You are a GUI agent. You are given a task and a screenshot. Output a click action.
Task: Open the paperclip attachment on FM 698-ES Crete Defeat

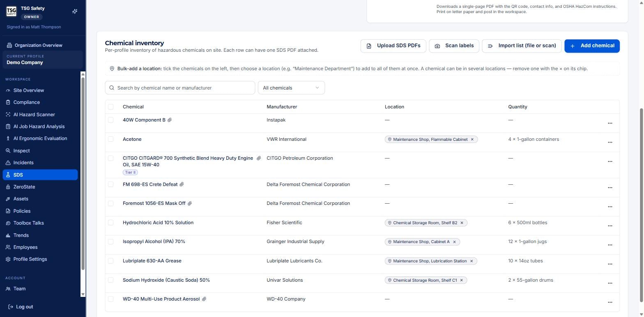[x=182, y=184]
